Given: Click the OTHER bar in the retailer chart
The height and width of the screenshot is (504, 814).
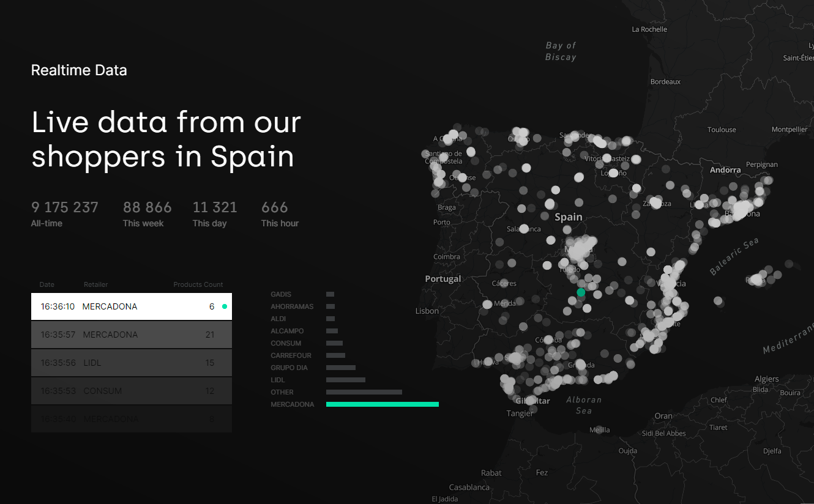Looking at the screenshot, I should tap(364, 392).
